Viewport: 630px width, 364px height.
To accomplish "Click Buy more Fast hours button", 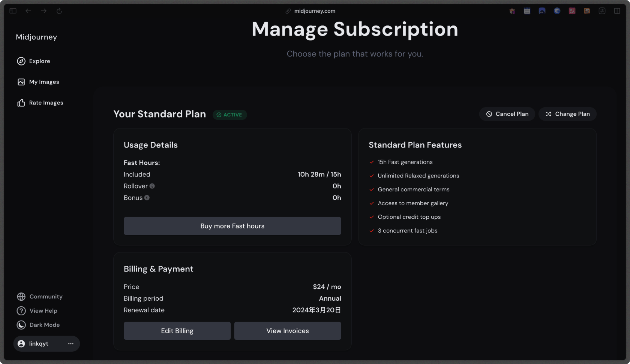I will tap(232, 226).
